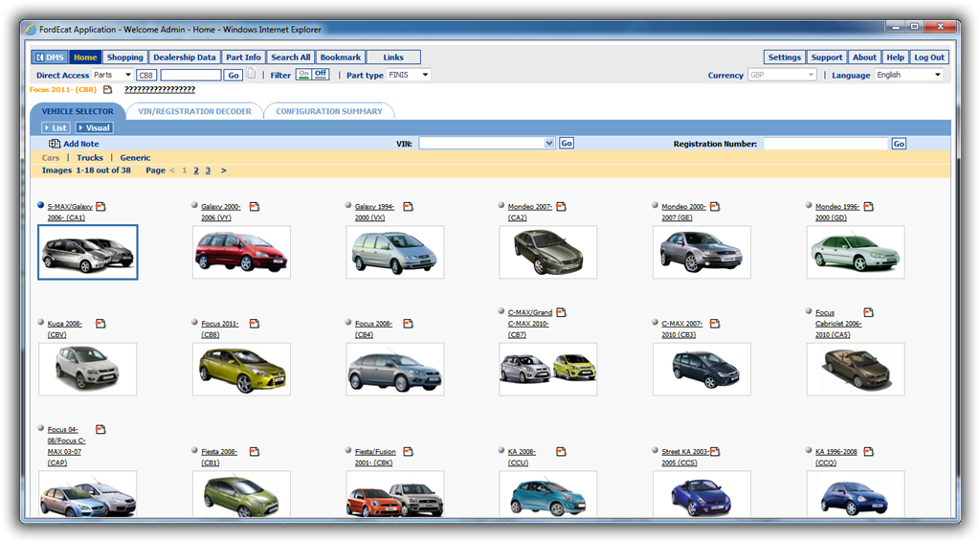Show the Generic category
The height and width of the screenshot is (543, 980).
pos(135,158)
